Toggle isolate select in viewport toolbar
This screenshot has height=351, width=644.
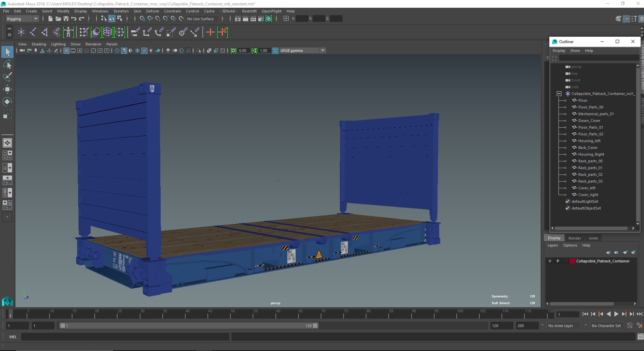pos(199,51)
